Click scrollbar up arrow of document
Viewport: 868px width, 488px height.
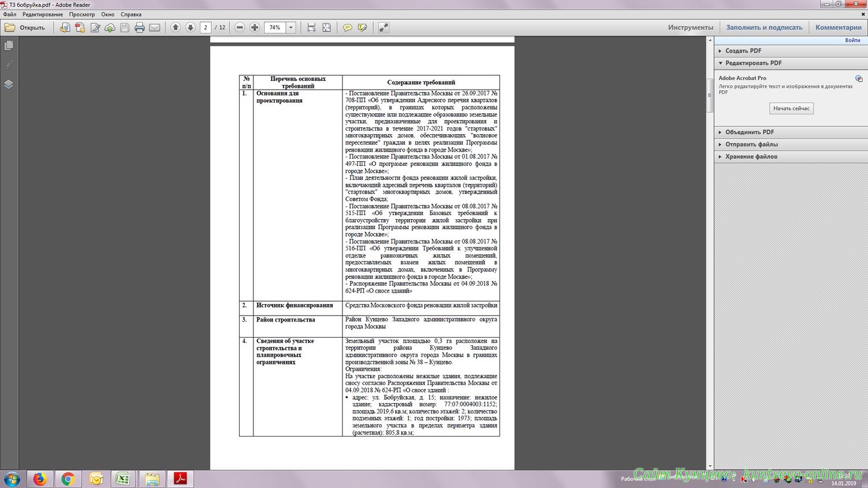[710, 41]
